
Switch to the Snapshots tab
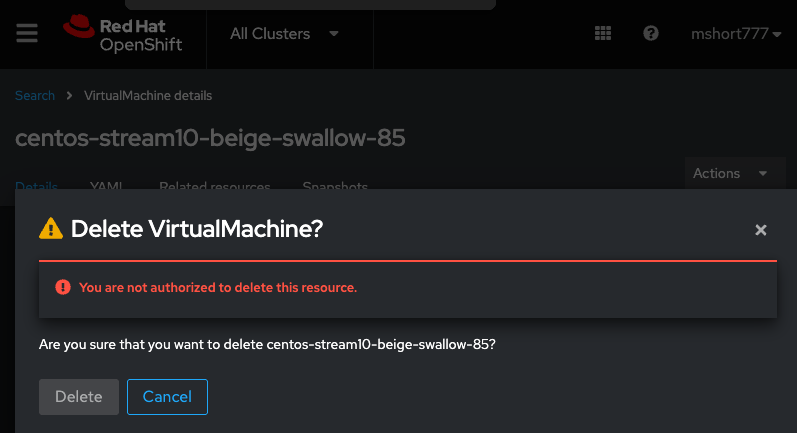335,186
